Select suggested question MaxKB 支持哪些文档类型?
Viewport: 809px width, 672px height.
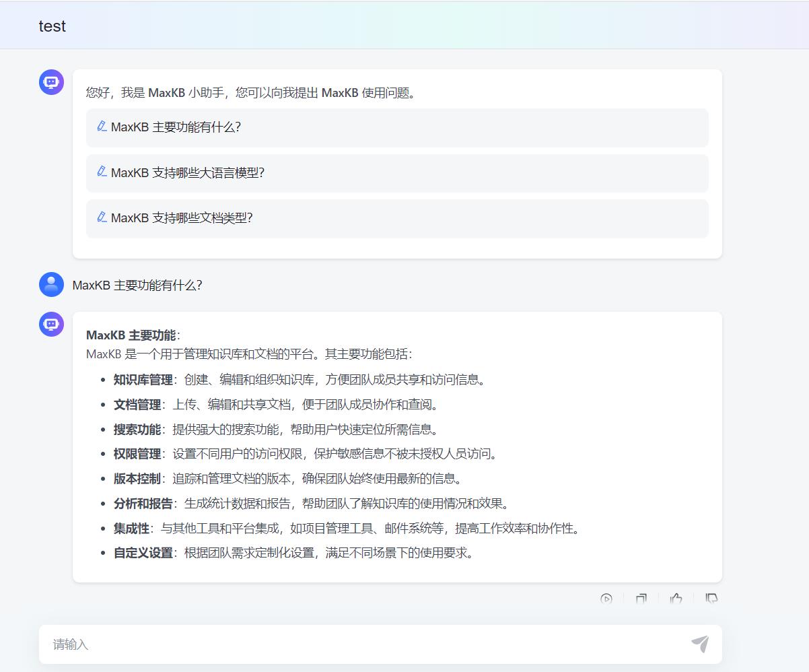click(x=397, y=218)
